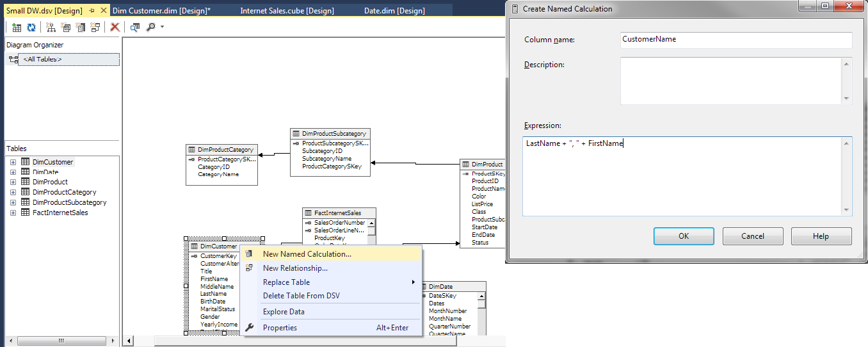The height and width of the screenshot is (347, 868).
Task: Click the Tables pane horizontal scrollbar
Action: coord(61,341)
